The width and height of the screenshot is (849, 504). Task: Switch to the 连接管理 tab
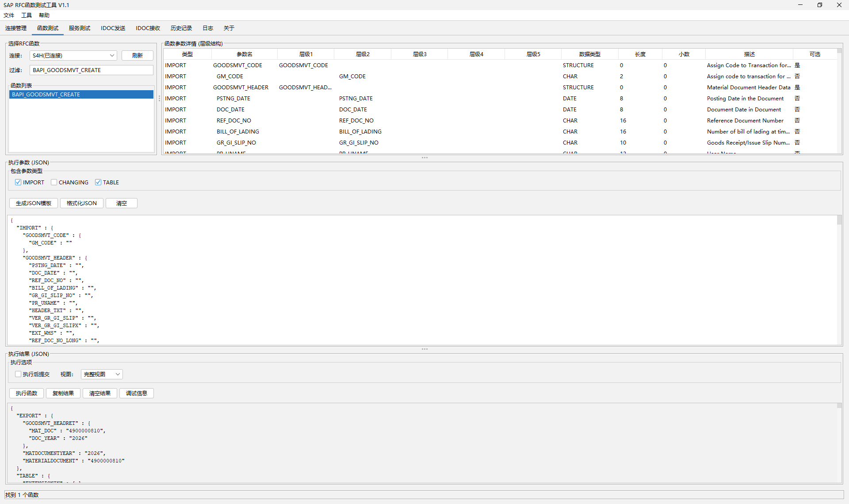(x=16, y=28)
